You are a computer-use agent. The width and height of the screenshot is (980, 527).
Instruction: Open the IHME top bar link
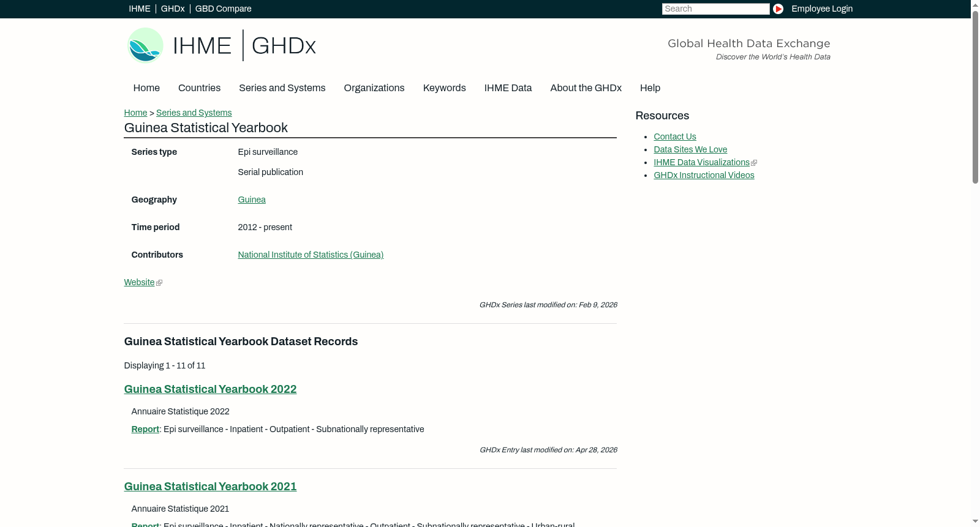[x=140, y=9]
